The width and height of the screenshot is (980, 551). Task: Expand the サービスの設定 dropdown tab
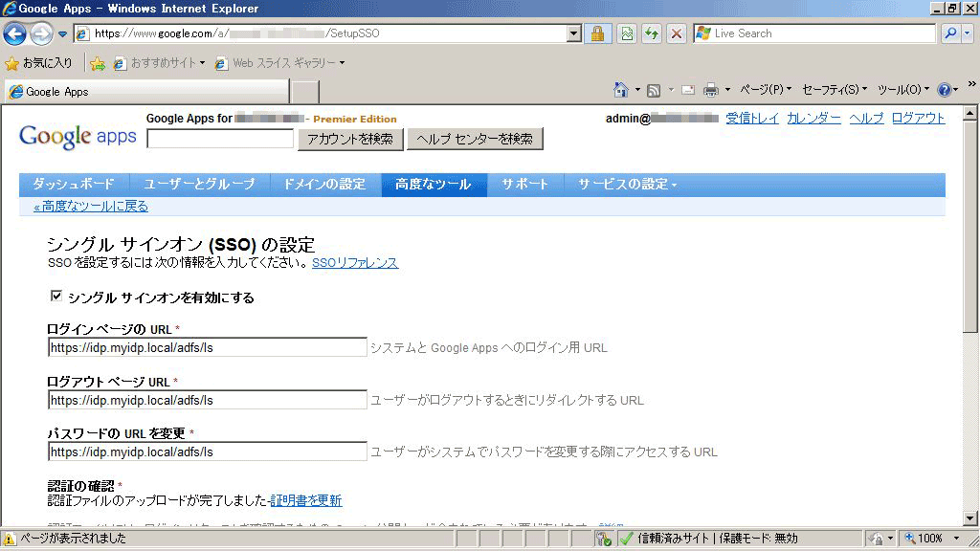click(x=627, y=185)
